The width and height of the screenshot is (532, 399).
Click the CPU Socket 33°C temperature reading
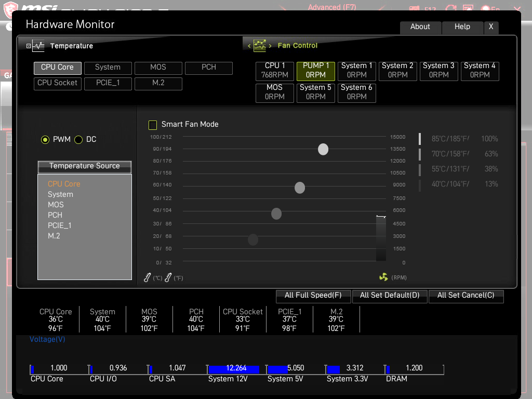(x=243, y=320)
